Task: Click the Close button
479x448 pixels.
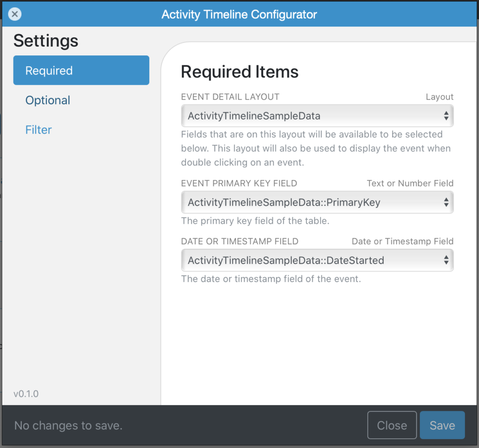Action: [x=392, y=425]
